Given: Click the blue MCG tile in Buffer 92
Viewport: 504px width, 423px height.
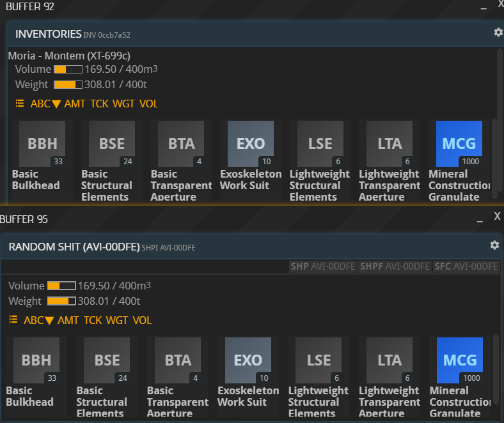Looking at the screenshot, I should point(459,144).
